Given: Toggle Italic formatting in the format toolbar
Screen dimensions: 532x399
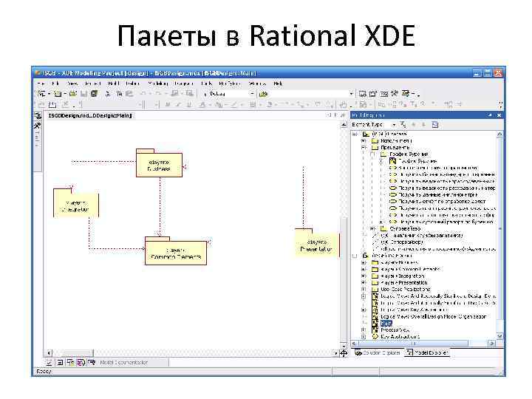Looking at the screenshot, I should point(178,104).
